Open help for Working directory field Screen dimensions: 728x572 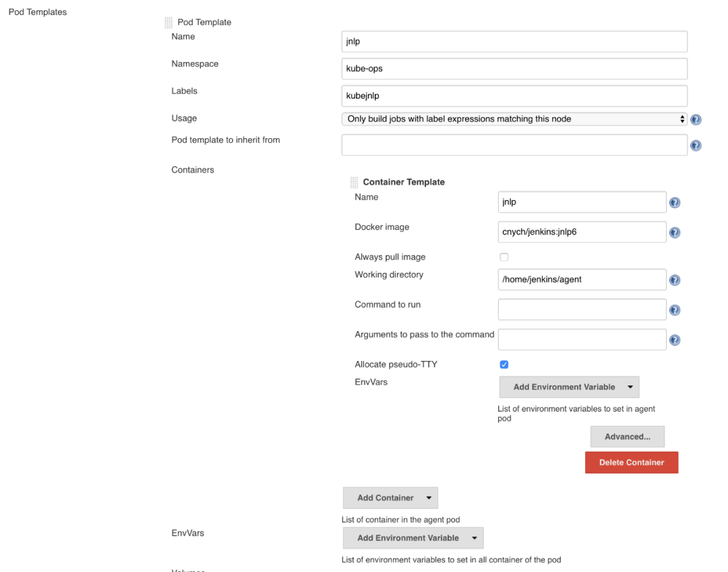click(x=674, y=280)
